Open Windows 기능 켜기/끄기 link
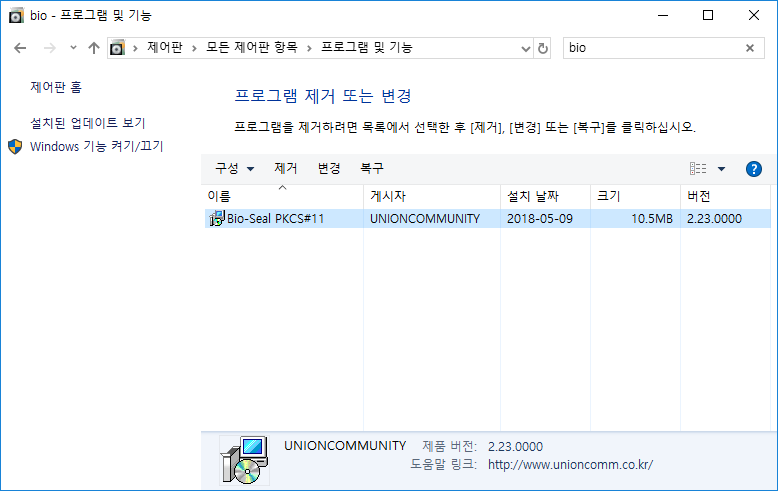Image resolution: width=778 pixels, height=491 pixels. 96,146
